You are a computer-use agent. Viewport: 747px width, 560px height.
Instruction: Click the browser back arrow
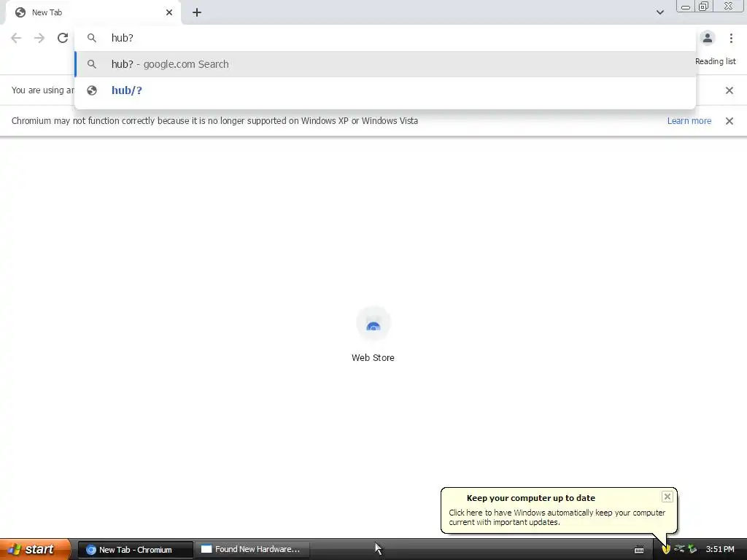pos(16,38)
